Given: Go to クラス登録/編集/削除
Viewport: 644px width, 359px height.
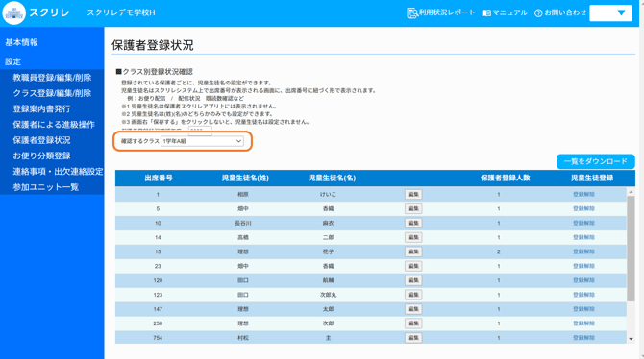Looking at the screenshot, I should tap(52, 93).
